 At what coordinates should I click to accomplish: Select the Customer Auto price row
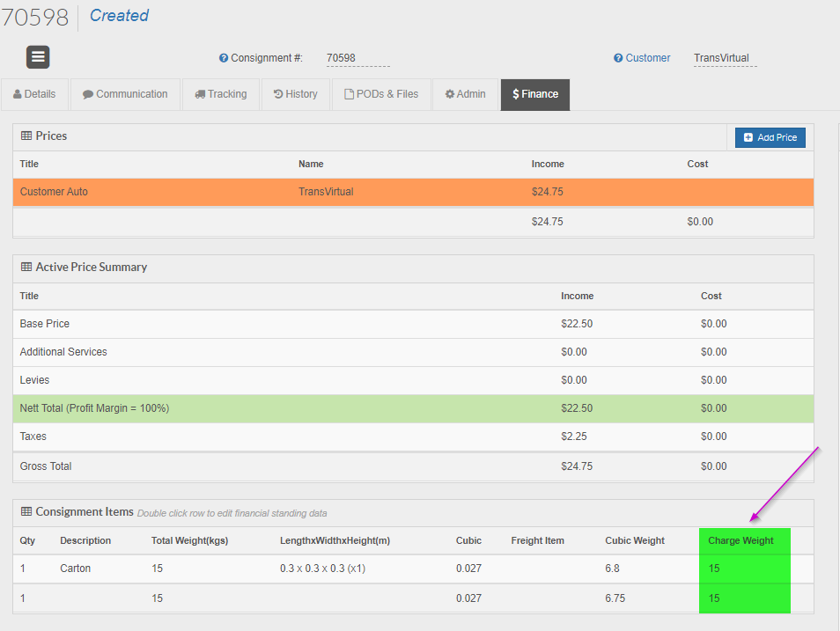(413, 192)
